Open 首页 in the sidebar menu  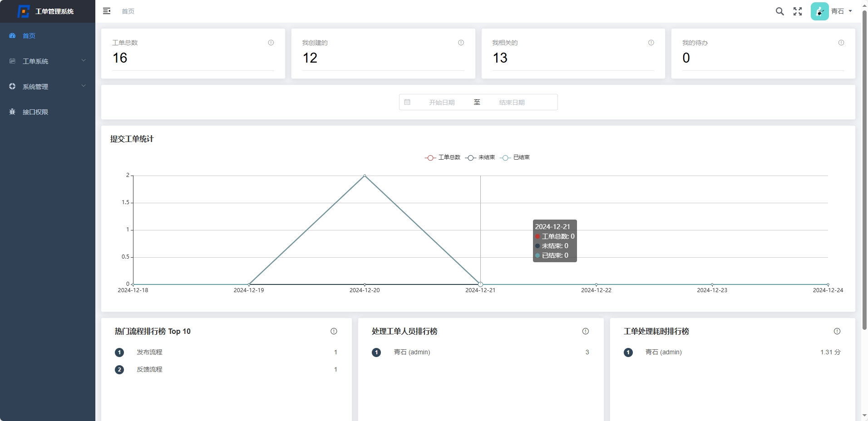pos(48,35)
